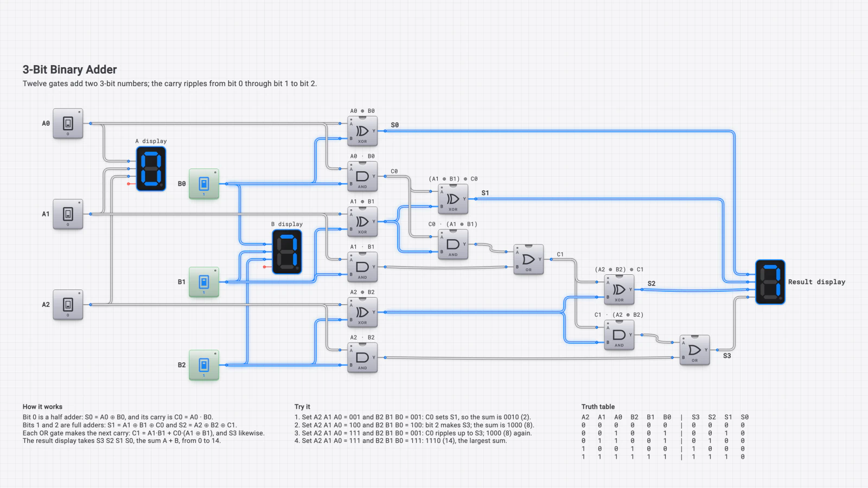Toggle the A2 input switch
The height and width of the screenshot is (488, 868).
[68, 305]
